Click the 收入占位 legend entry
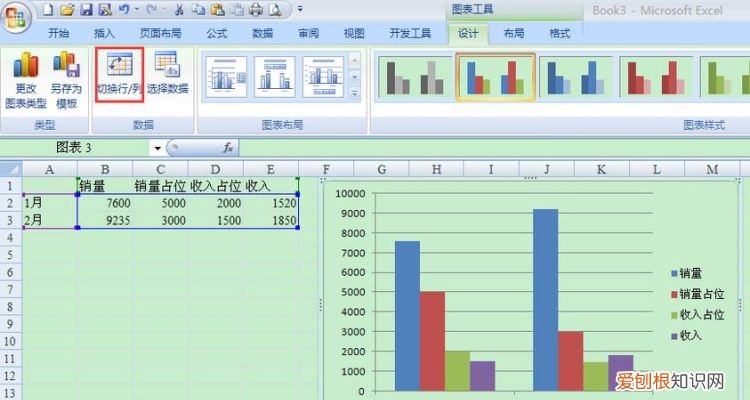The image size is (750, 400). (698, 315)
